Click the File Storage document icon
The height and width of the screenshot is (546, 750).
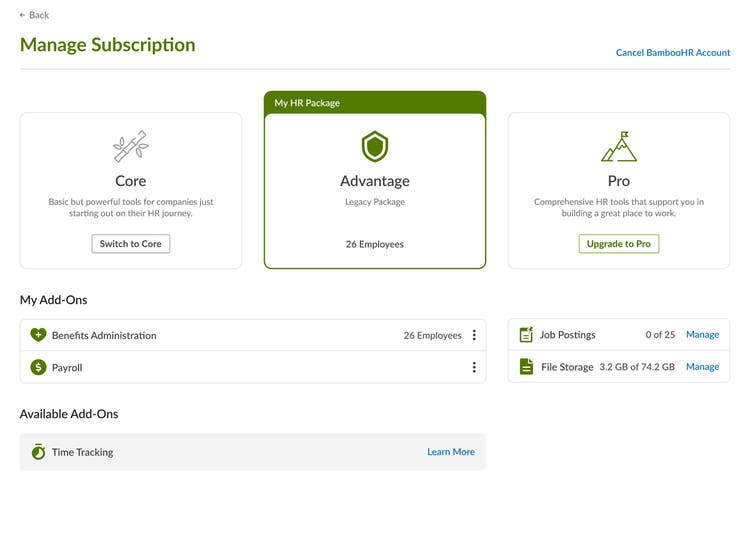526,367
